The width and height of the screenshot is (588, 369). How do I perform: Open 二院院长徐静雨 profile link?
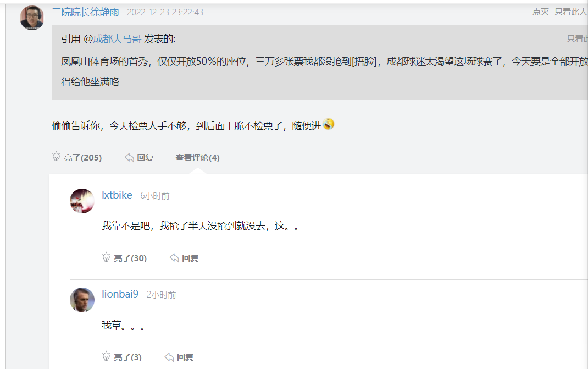coord(85,12)
